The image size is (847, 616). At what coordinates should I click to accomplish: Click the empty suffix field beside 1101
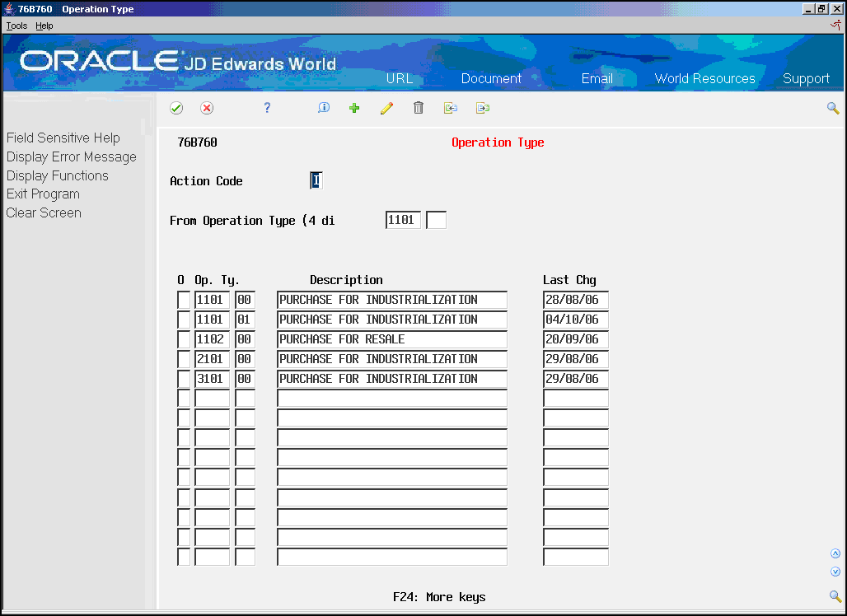(x=436, y=220)
